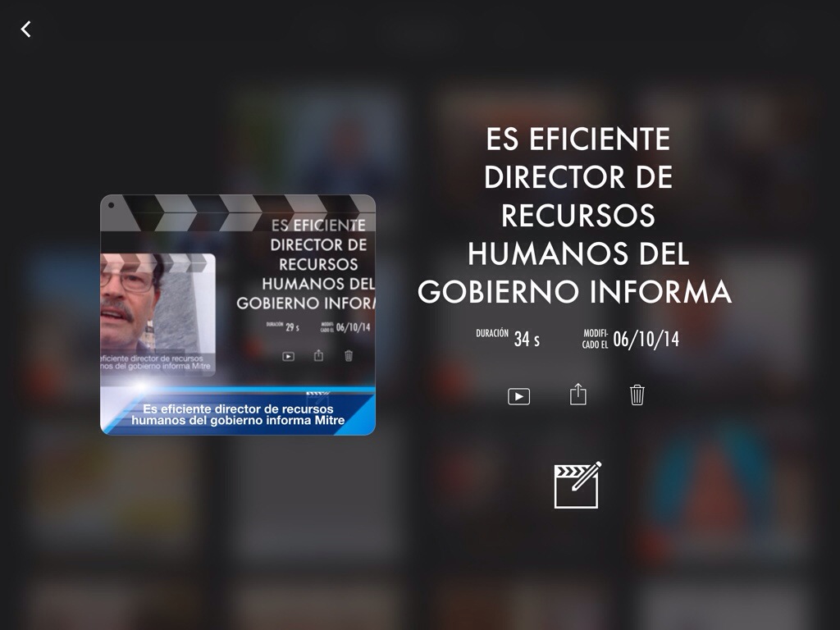840x630 pixels.
Task: Tap the small trash icon inside the thumbnail
Action: pyautogui.click(x=349, y=355)
